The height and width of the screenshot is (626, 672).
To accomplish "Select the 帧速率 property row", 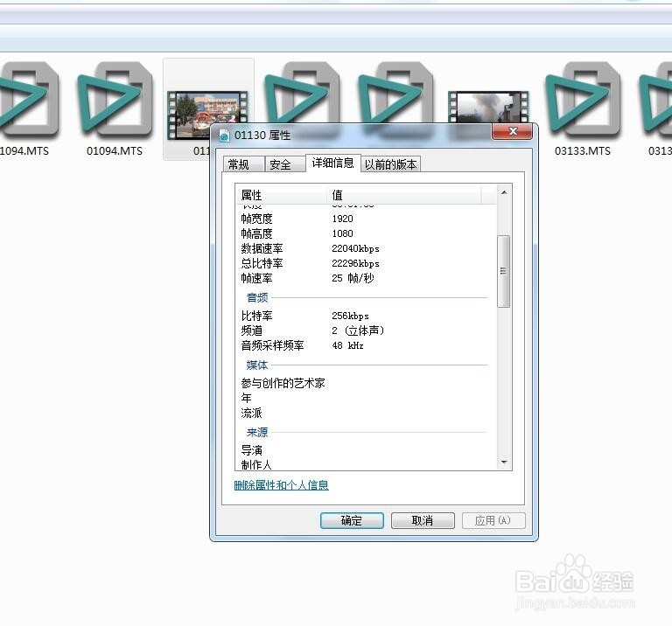I will point(366,278).
